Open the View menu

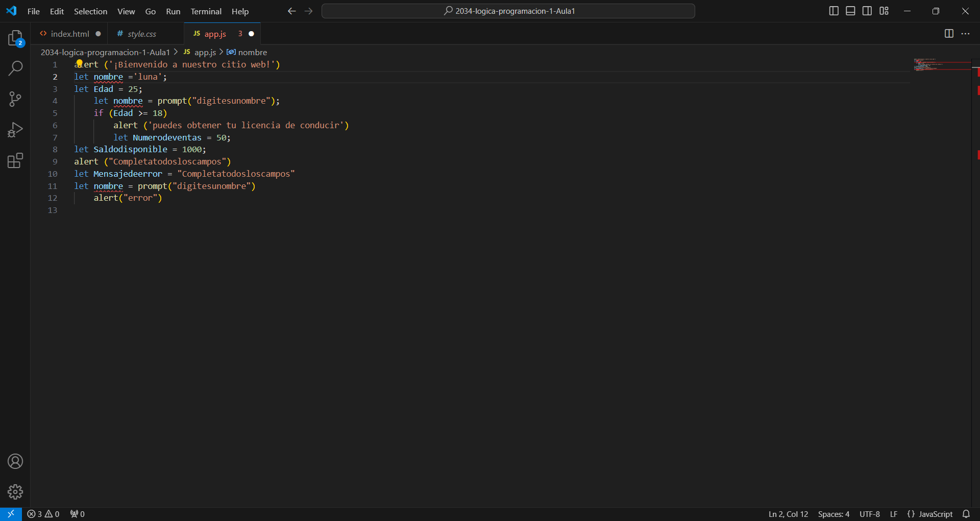[x=126, y=11]
